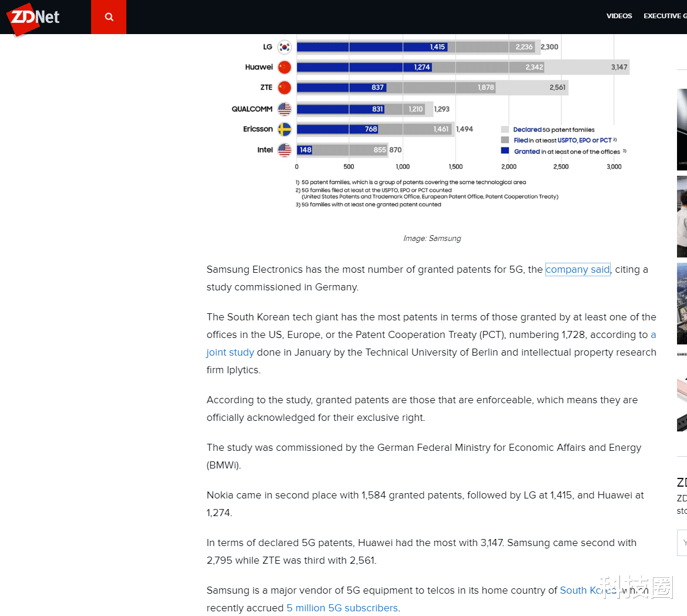This screenshot has width=687, height=616.
Task: Click the Ericsson Sweden flag icon
Action: [x=285, y=129]
